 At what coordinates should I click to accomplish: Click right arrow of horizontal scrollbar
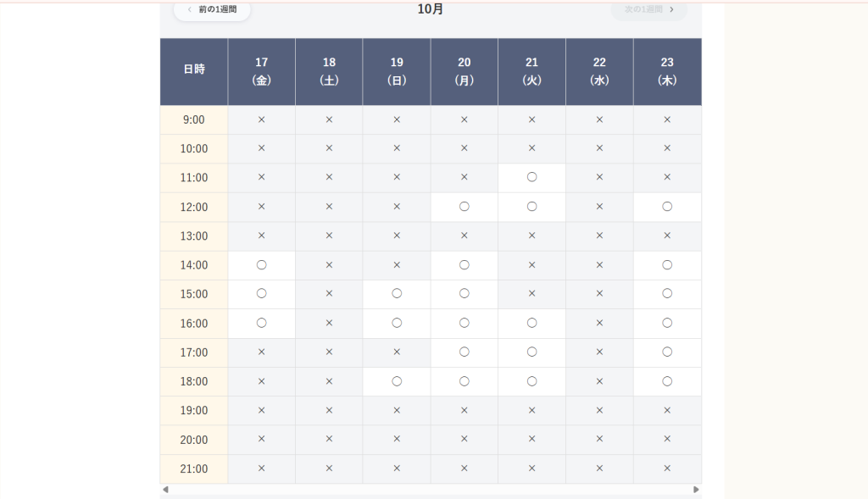pos(696,490)
